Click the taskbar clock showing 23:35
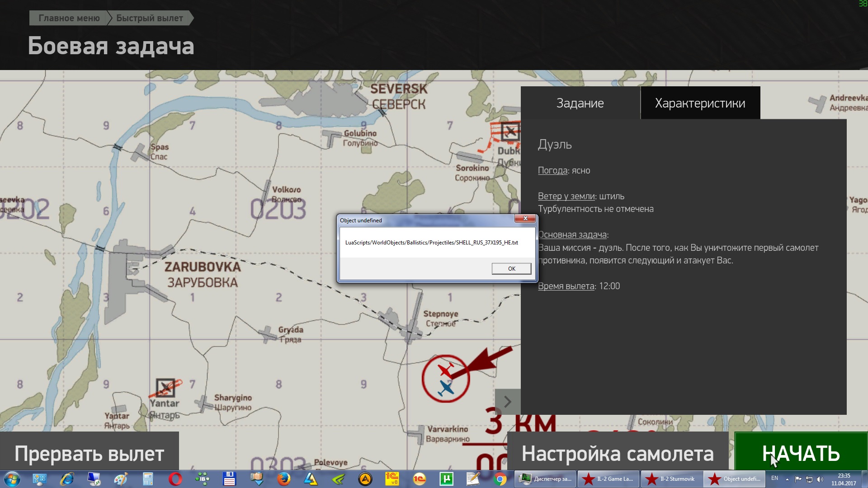 (x=844, y=479)
